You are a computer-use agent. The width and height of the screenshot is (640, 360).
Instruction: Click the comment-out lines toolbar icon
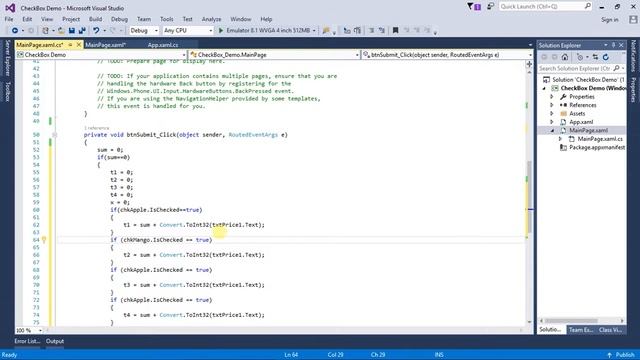pos(371,31)
